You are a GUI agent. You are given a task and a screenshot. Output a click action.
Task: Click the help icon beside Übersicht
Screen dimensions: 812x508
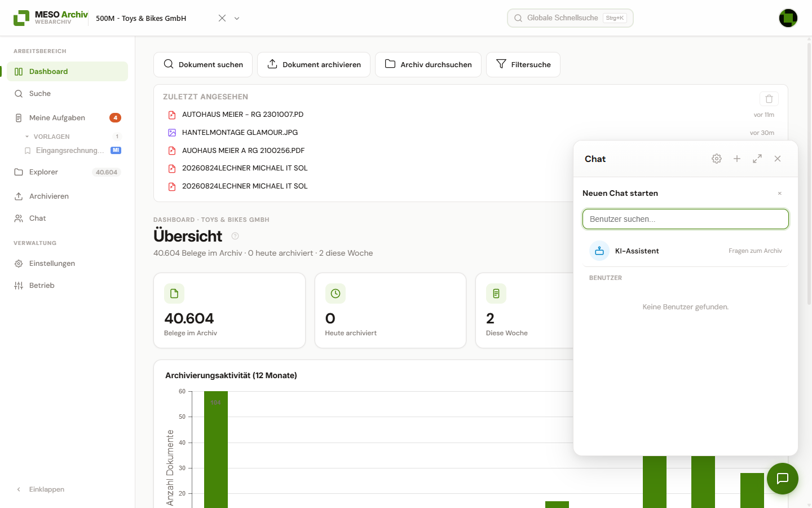(235, 236)
